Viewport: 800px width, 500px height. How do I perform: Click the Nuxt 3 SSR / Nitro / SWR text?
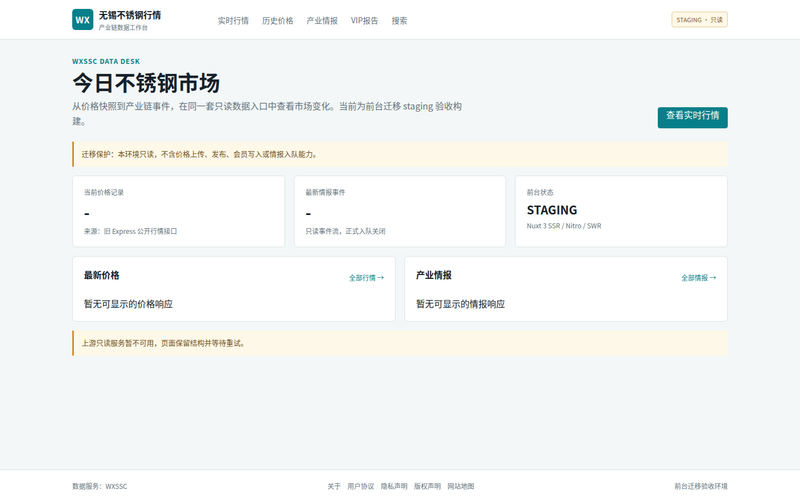(x=564, y=226)
